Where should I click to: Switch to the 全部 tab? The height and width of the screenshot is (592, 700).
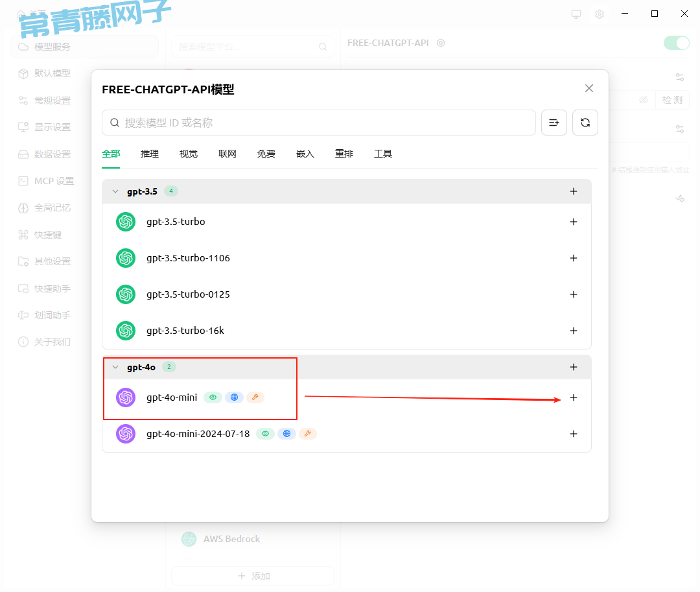[111, 154]
